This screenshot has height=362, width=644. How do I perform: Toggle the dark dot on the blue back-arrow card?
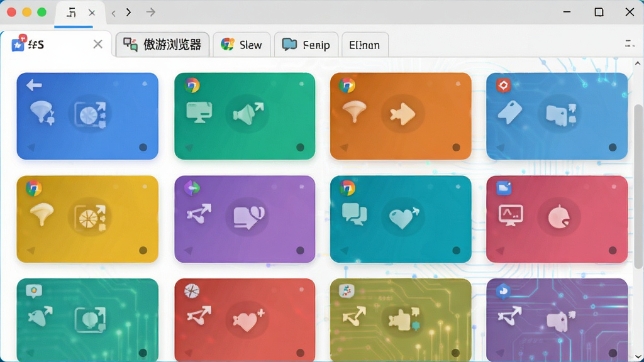[143, 147]
